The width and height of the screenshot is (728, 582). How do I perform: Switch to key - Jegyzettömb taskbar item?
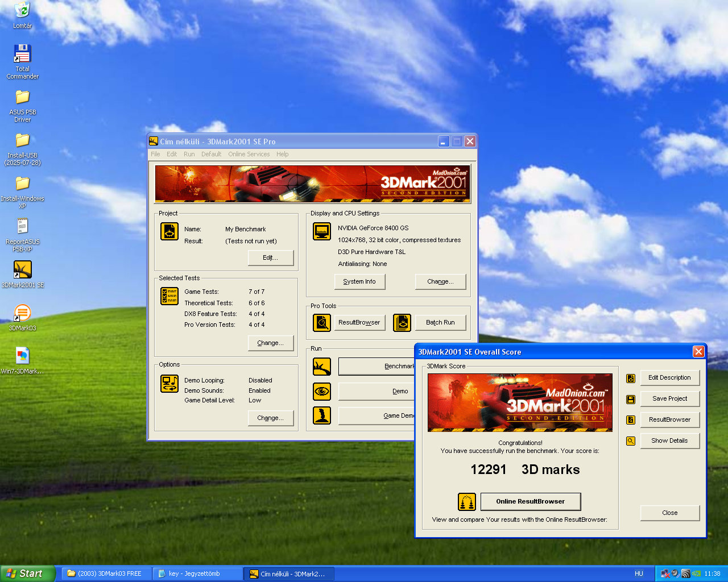(x=197, y=573)
